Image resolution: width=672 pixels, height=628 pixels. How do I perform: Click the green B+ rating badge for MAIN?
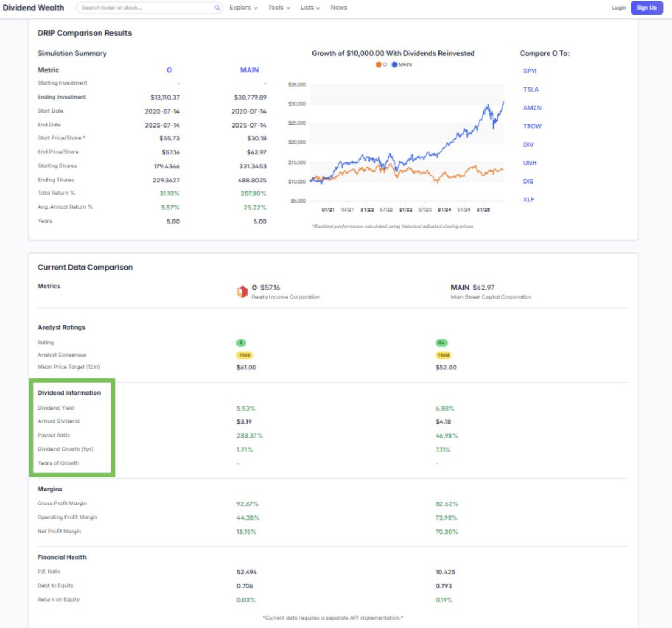pyautogui.click(x=442, y=343)
